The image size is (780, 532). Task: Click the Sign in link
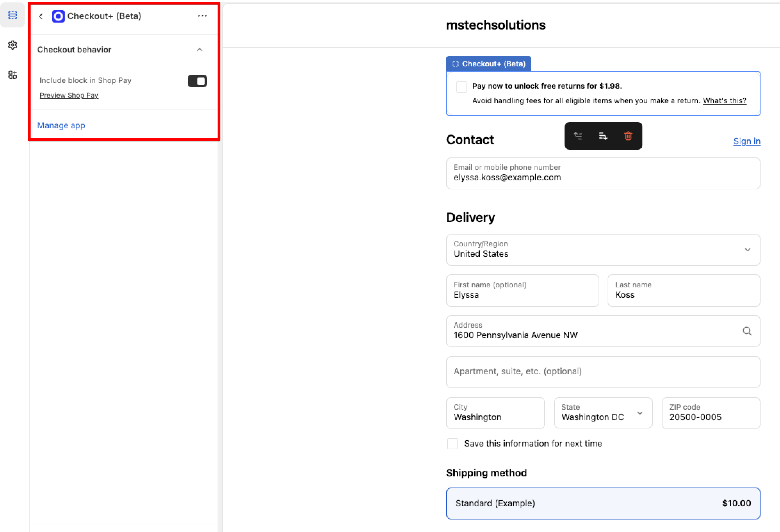tap(747, 141)
